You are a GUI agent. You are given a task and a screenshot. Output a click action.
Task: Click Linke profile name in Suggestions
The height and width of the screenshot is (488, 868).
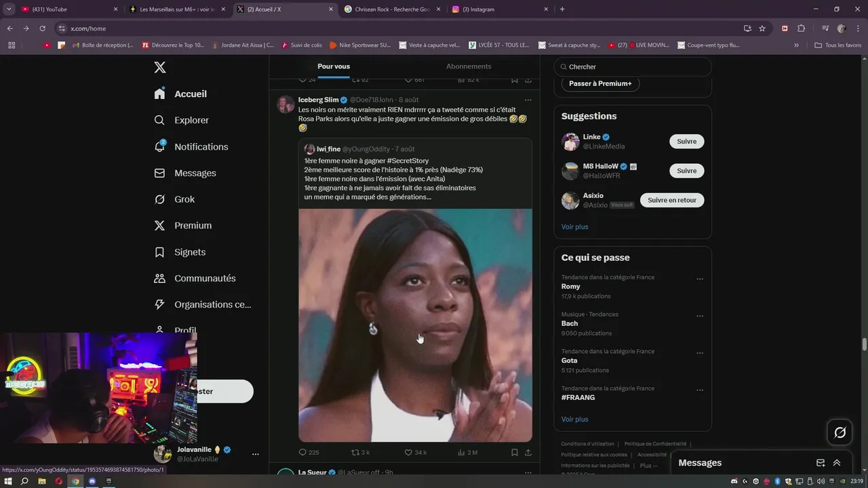coord(591,137)
